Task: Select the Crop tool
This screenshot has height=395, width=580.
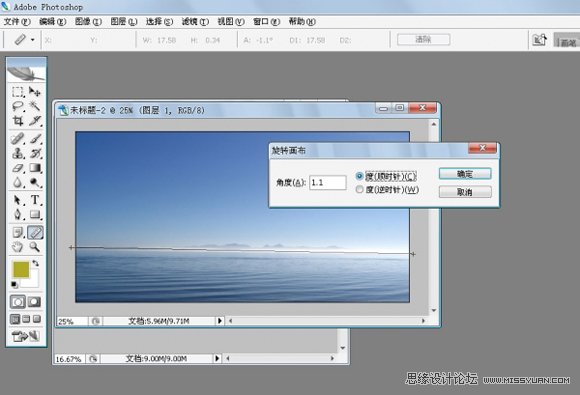Action: (17, 121)
